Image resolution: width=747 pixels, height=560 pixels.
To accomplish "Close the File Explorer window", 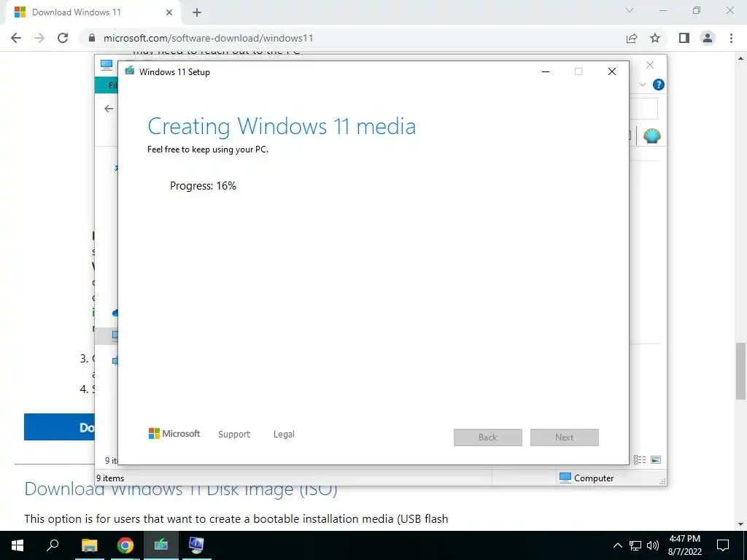I will point(650,65).
